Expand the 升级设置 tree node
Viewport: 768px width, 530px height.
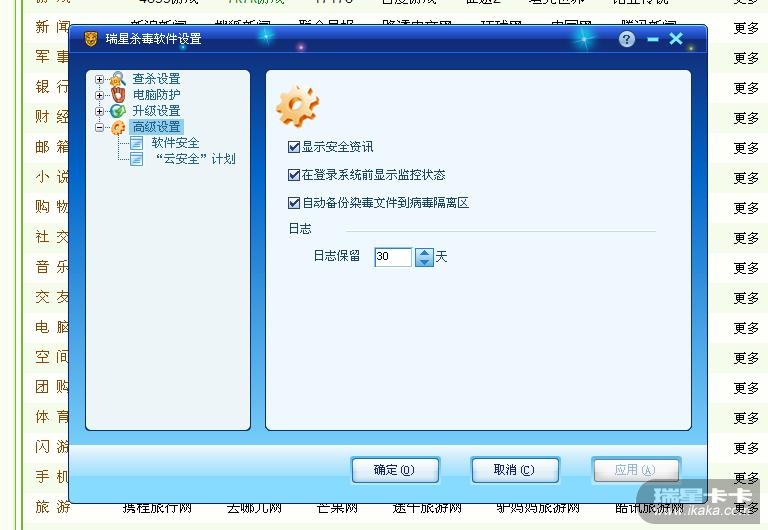[99, 111]
